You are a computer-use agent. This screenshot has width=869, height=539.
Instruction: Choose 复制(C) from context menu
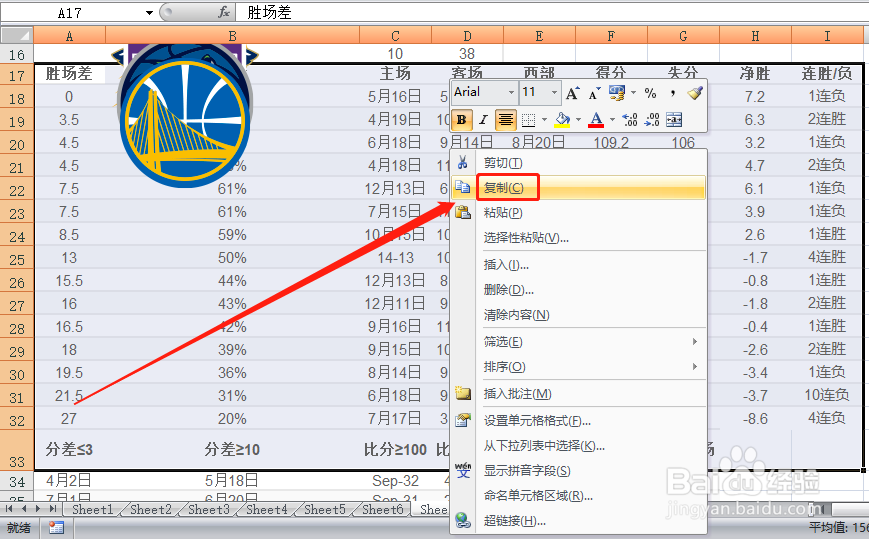tap(578, 188)
